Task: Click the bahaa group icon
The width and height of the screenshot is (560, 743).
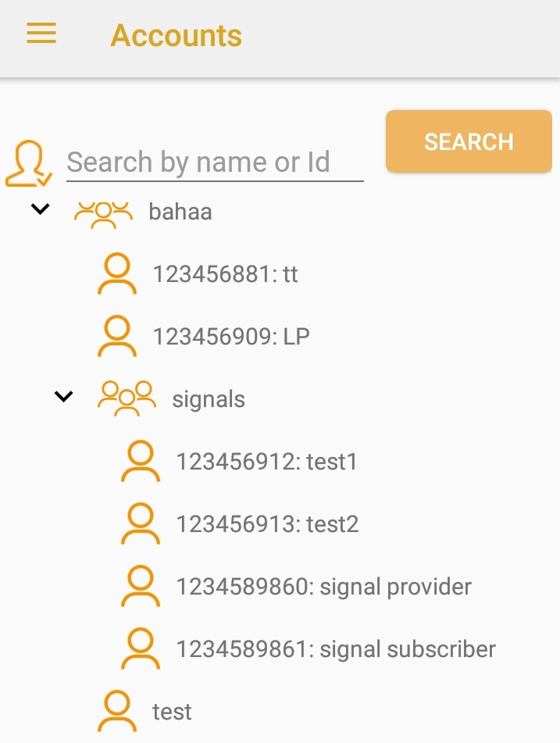Action: click(102, 213)
